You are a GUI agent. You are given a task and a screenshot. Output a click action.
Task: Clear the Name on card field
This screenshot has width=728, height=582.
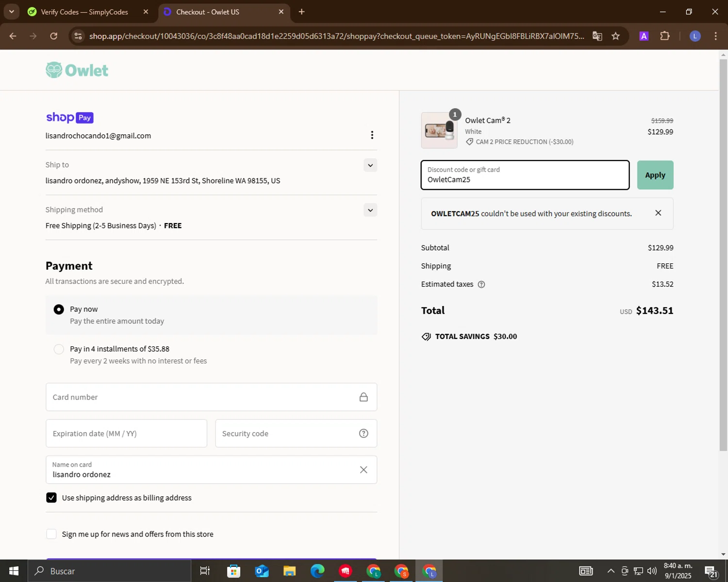click(x=364, y=469)
